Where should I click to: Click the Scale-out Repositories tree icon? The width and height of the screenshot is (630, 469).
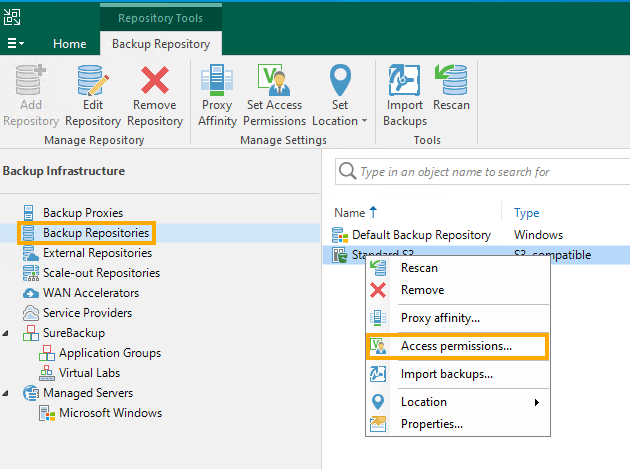[x=31, y=273]
